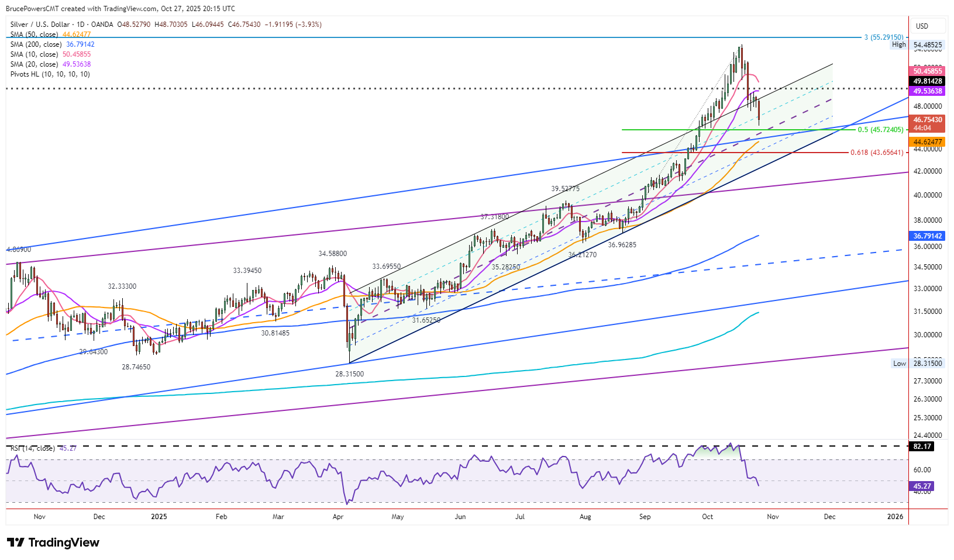954x560 pixels.
Task: Select the 0.618 (43.65641) Fibonacci level label
Action: [876, 153]
